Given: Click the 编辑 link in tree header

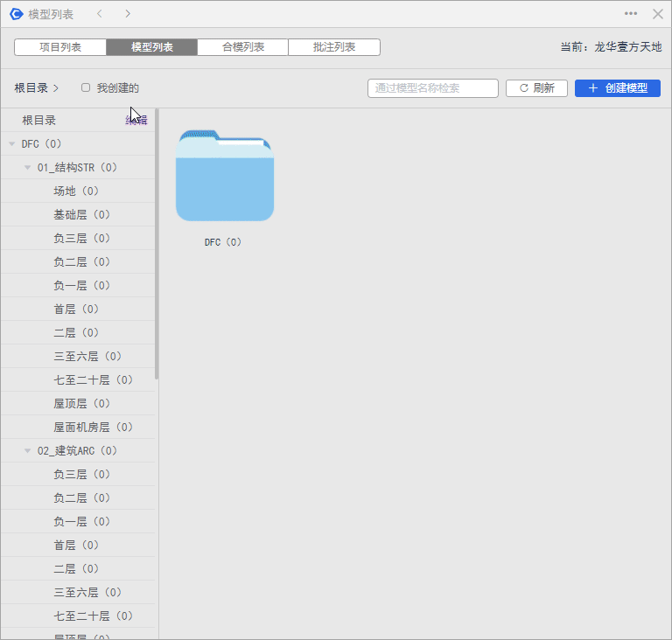Looking at the screenshot, I should [x=136, y=120].
